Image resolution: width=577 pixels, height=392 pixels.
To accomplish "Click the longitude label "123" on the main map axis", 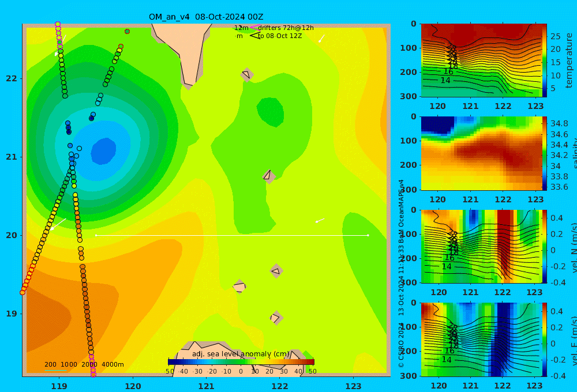I will 354,386.
